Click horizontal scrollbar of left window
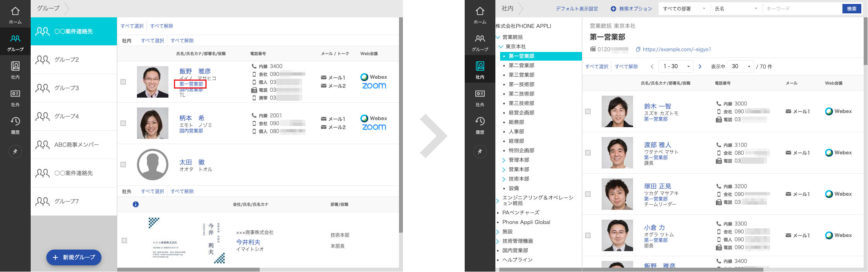 tap(188, 270)
